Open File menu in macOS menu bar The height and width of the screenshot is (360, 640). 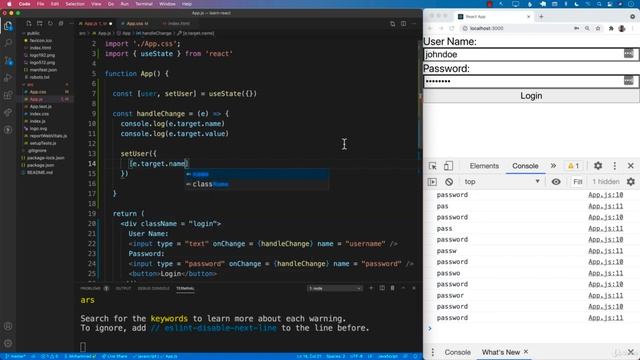[x=40, y=4]
